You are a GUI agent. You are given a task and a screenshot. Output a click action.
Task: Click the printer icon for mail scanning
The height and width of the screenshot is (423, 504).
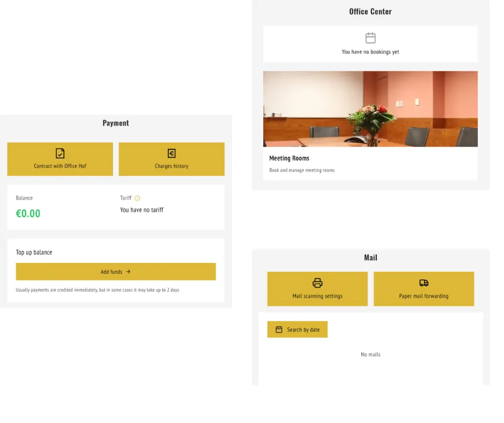(x=317, y=283)
